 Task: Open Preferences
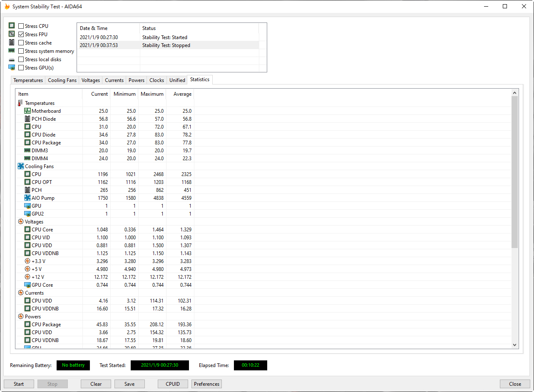206,384
